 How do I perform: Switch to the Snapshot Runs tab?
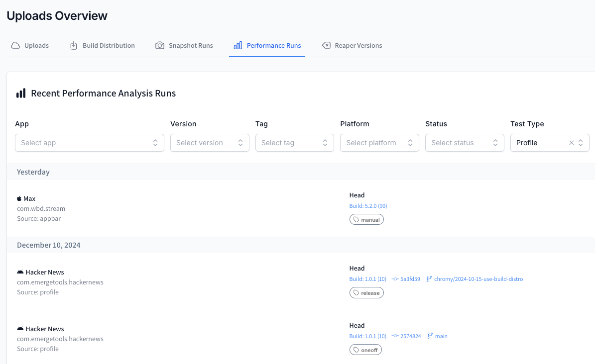coord(190,45)
